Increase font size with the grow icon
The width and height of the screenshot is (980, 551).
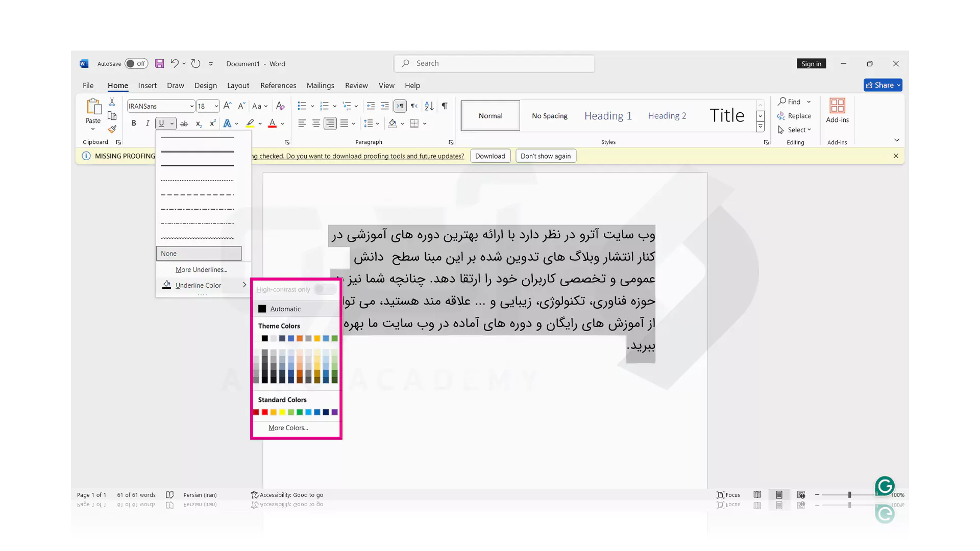(x=228, y=106)
